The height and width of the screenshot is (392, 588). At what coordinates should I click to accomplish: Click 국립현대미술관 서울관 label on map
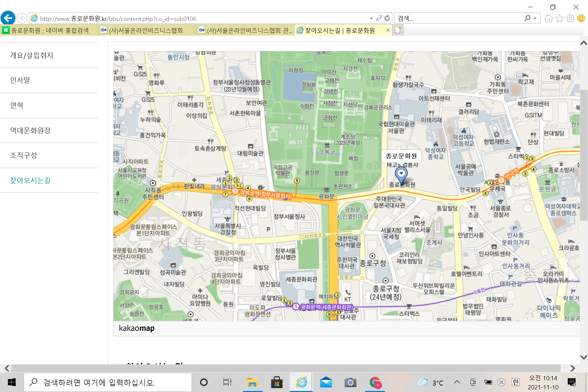click(x=396, y=127)
